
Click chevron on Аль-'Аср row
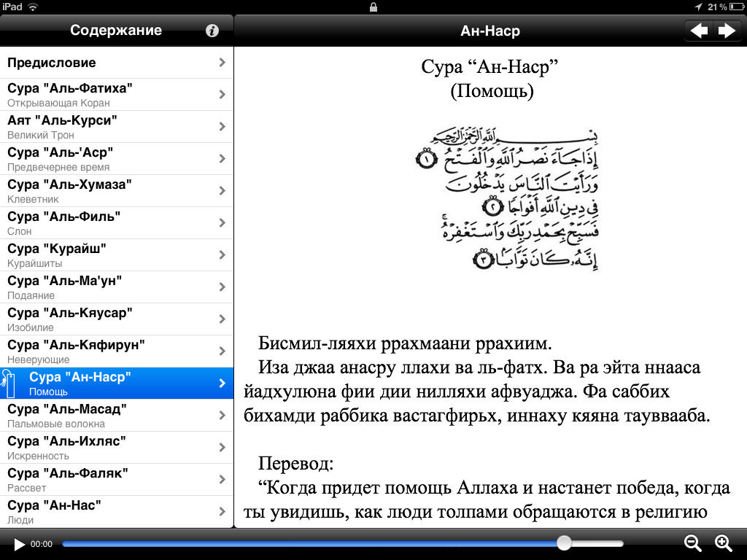click(222, 158)
